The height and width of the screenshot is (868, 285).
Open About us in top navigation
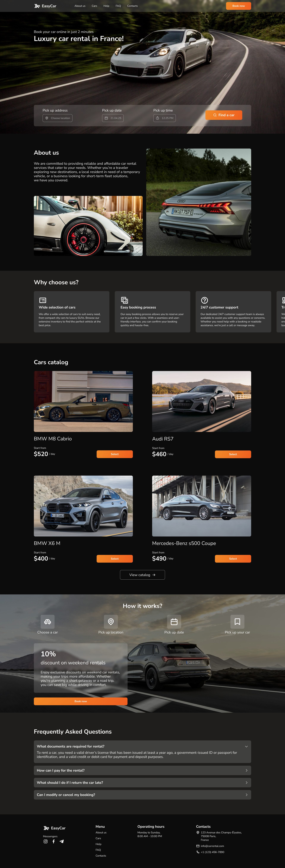click(x=80, y=6)
